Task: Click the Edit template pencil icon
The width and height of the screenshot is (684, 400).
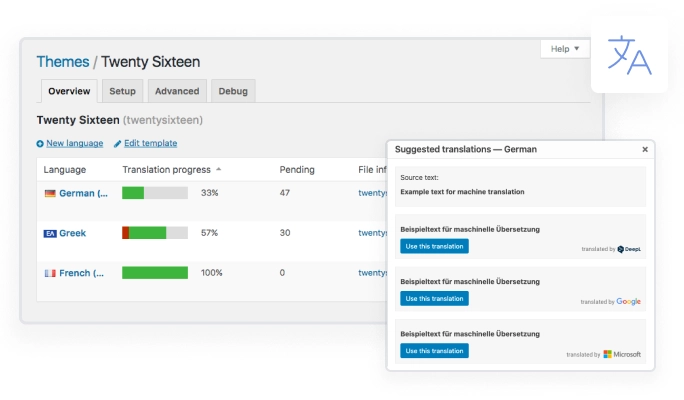Action: pos(118,144)
